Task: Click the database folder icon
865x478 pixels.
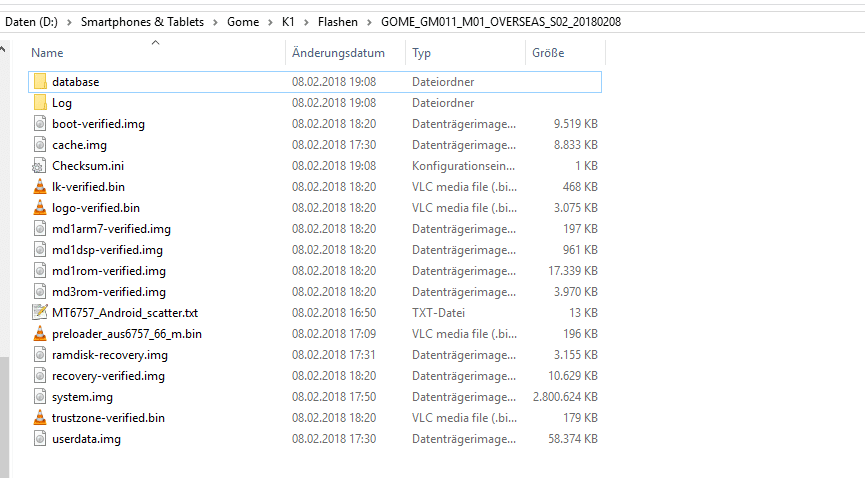Action: 40,82
